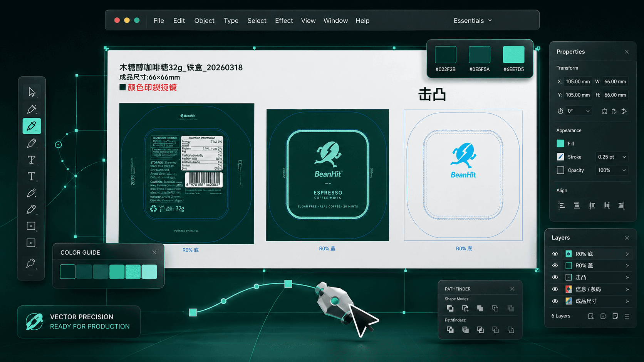Expand the R0% 盖 layer chevron
The image size is (644, 362).
pos(627,265)
